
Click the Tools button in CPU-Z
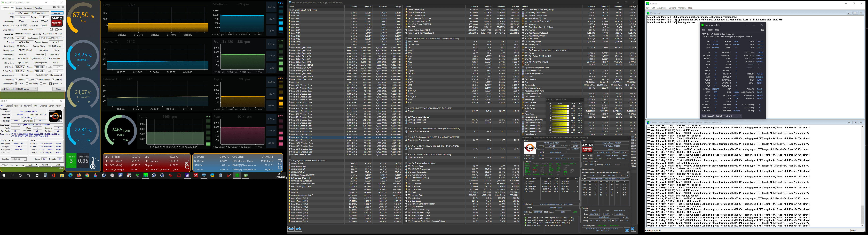click(x=30, y=165)
